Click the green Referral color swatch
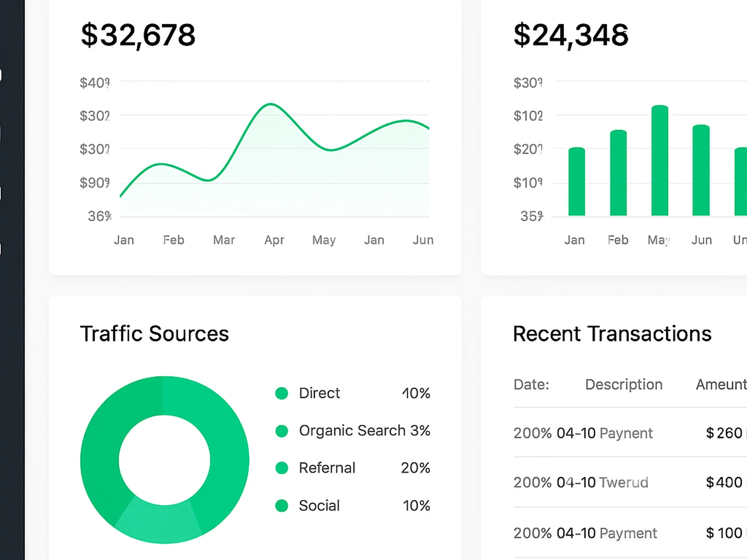Viewport: 747px width, 560px height. click(282, 468)
